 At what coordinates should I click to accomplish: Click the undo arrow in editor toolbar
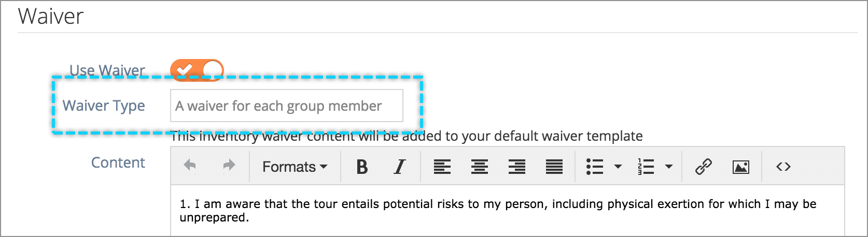(190, 166)
